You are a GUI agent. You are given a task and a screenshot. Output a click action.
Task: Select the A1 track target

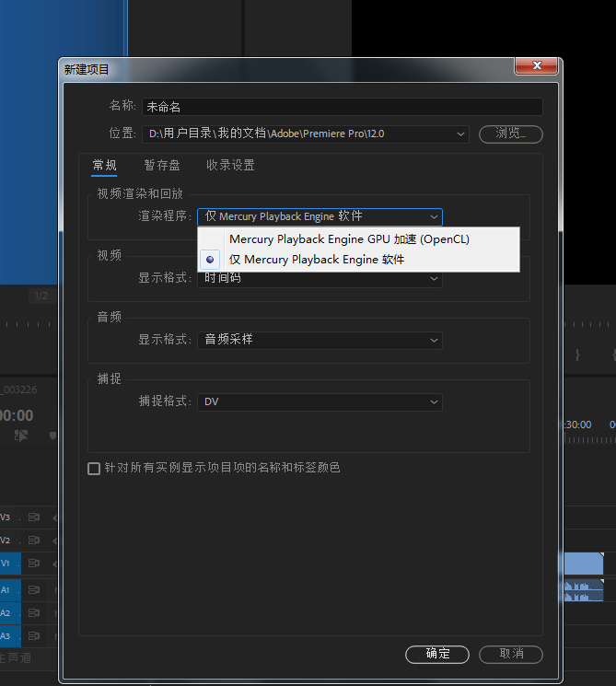pyautogui.click(x=10, y=590)
